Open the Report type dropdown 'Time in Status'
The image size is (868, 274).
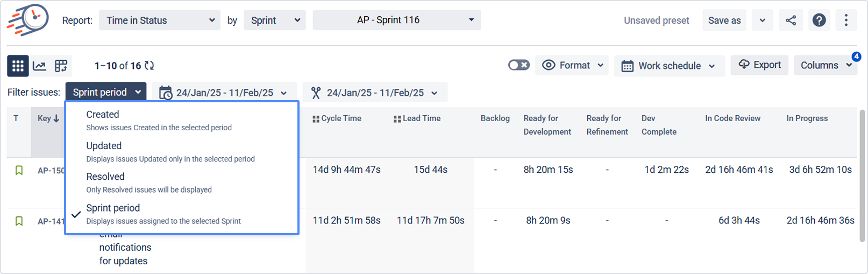coord(160,20)
